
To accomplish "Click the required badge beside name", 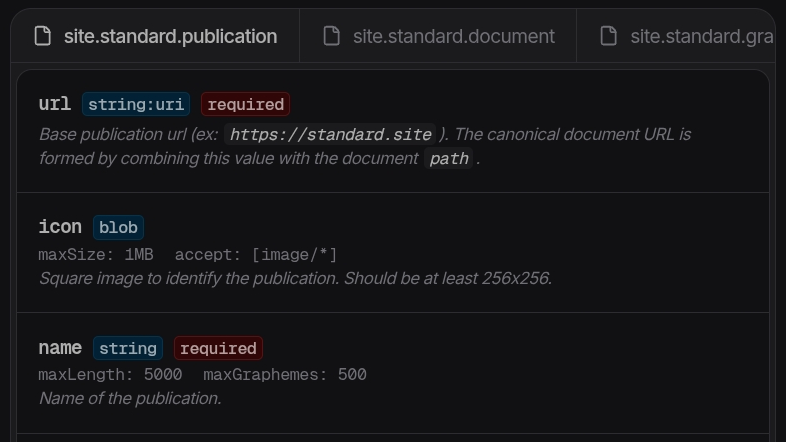I will coord(218,348).
